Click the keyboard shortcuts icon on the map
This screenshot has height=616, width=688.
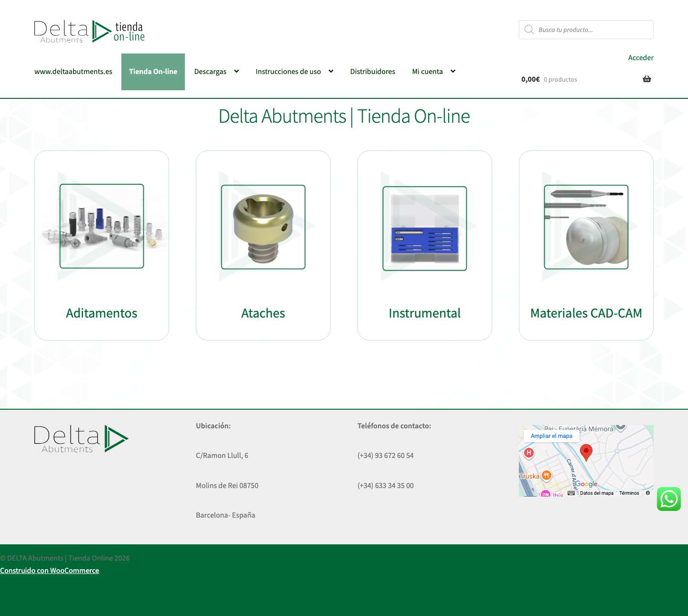571,493
